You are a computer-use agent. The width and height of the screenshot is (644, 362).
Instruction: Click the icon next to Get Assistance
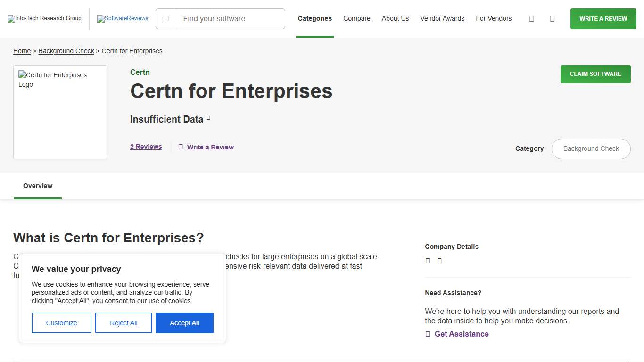coord(427,334)
